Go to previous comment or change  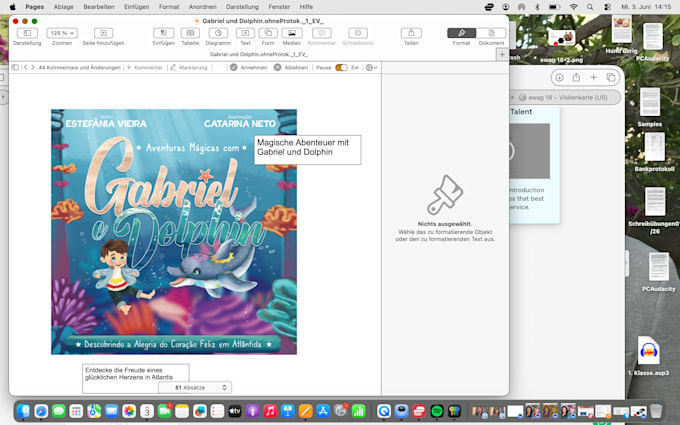[x=26, y=67]
